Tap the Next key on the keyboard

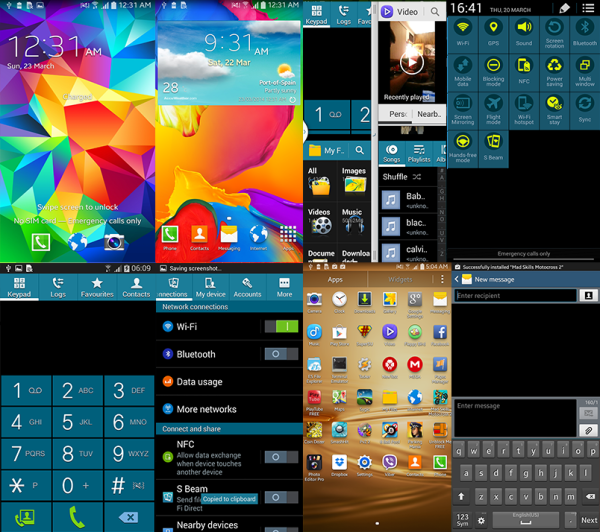coord(589,520)
